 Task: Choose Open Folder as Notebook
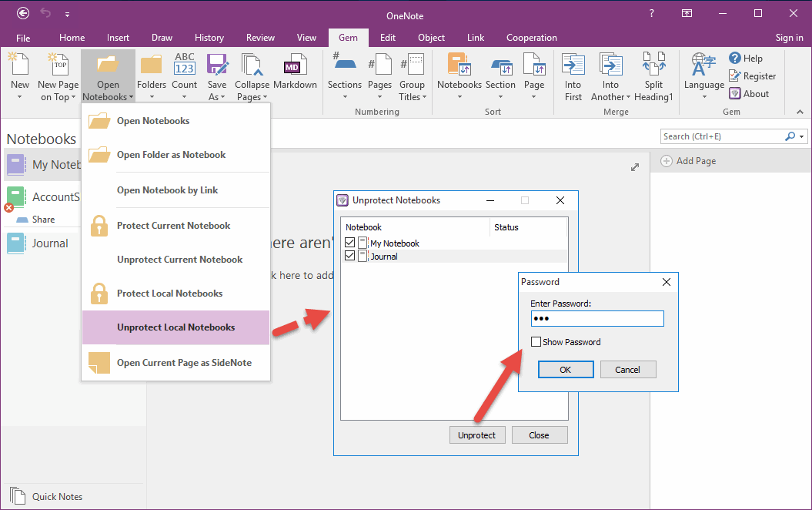(x=175, y=154)
